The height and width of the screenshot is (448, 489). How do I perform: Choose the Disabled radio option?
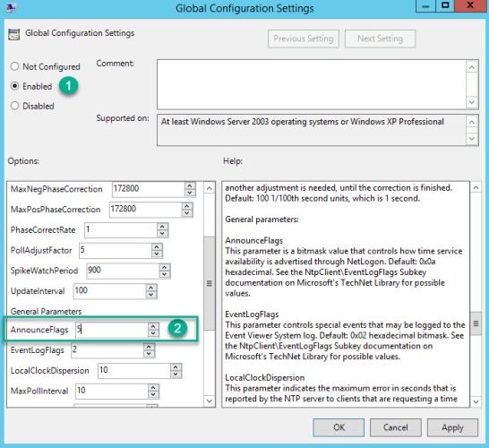[14, 106]
